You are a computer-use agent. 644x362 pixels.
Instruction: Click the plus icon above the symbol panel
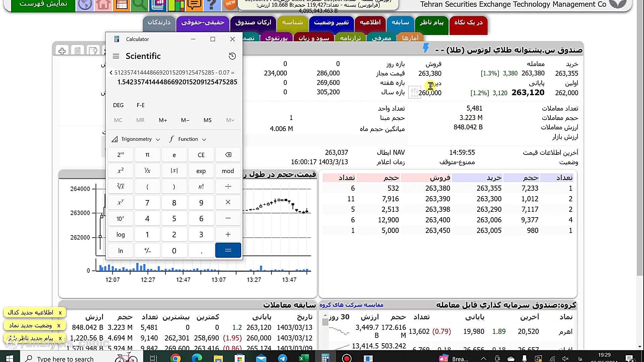(62, 51)
